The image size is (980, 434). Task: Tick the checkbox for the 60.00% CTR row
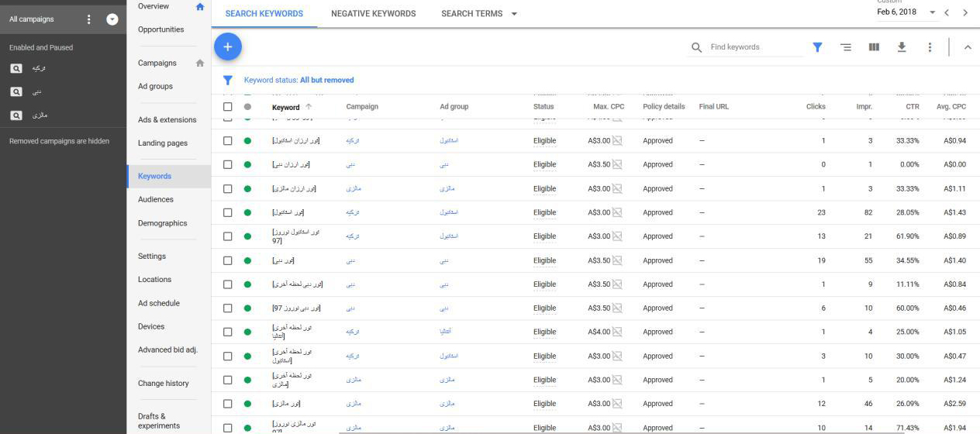228,308
